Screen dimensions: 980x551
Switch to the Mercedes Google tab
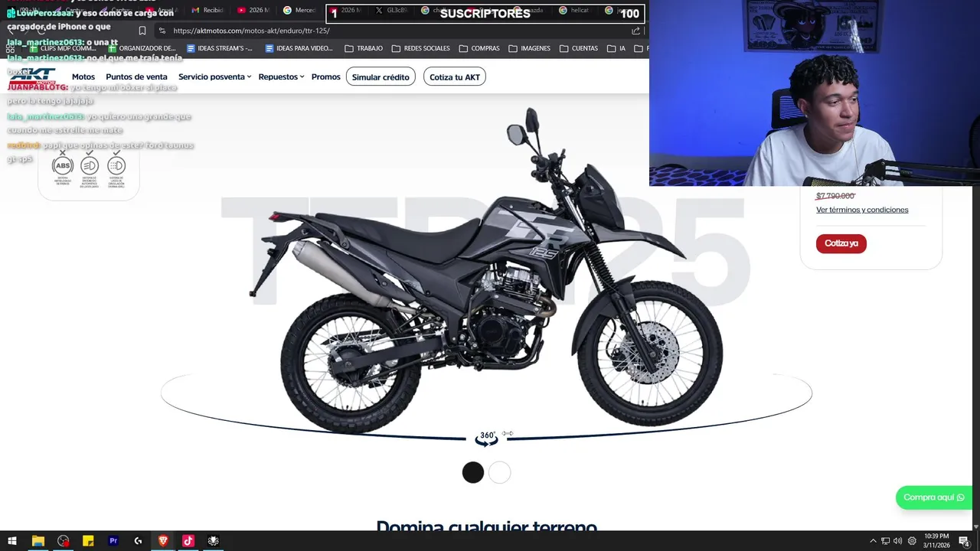(299, 10)
